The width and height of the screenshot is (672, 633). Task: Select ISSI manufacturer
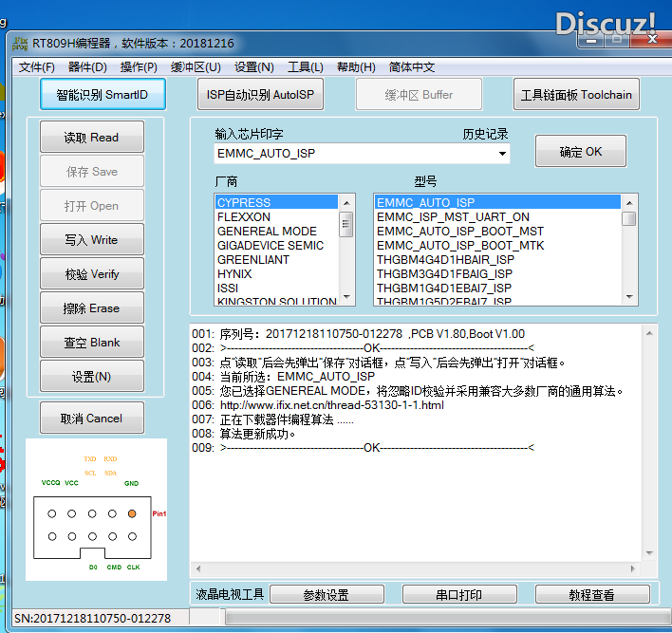point(277,288)
